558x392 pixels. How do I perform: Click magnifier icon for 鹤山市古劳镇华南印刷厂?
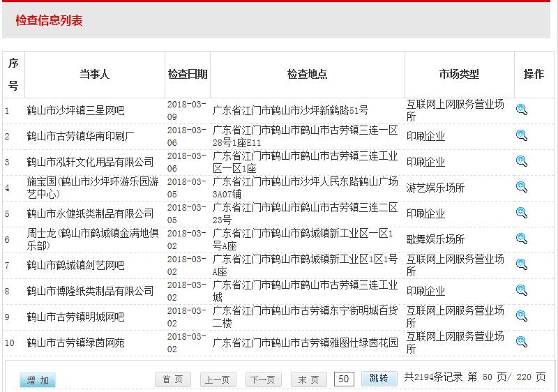[522, 135]
